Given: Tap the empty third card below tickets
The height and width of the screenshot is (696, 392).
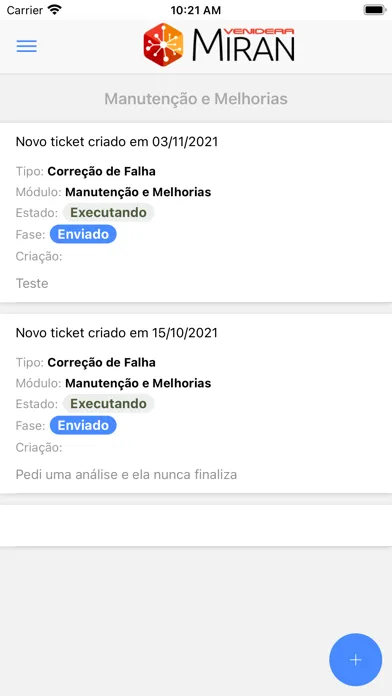Looking at the screenshot, I should pos(196,526).
